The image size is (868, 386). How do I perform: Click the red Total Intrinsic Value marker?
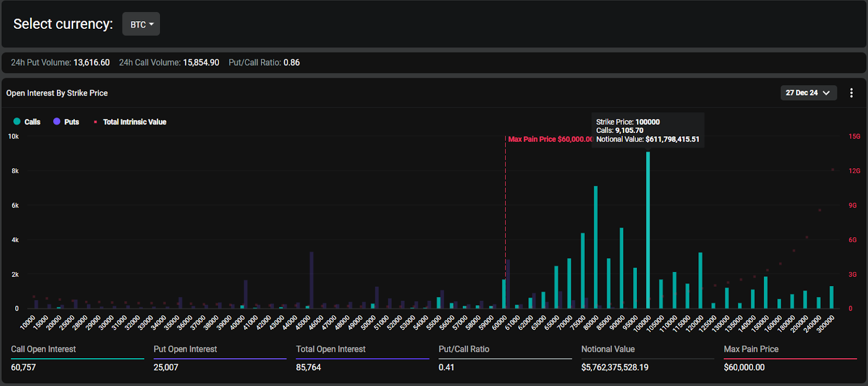95,122
